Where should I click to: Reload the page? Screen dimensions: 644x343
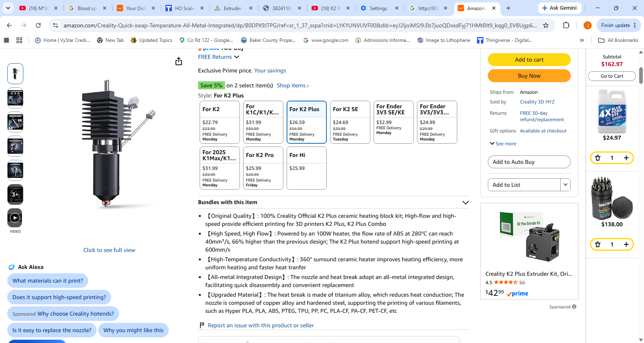pos(38,25)
